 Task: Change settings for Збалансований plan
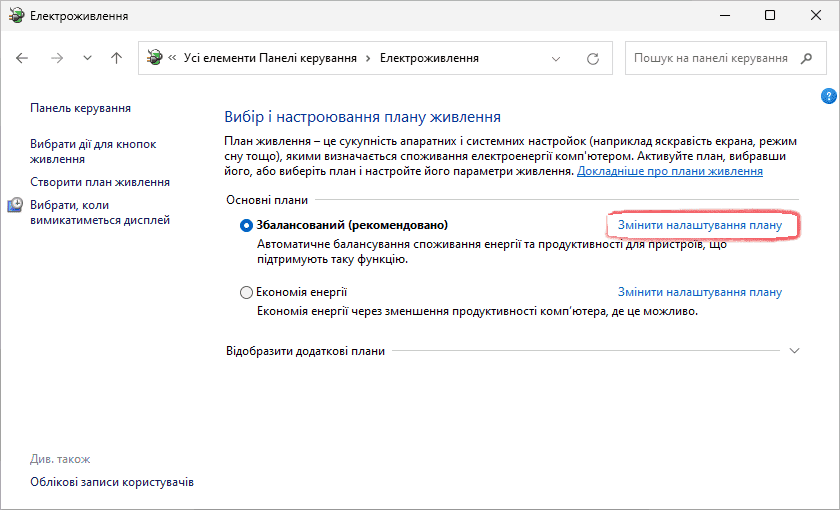click(x=700, y=225)
